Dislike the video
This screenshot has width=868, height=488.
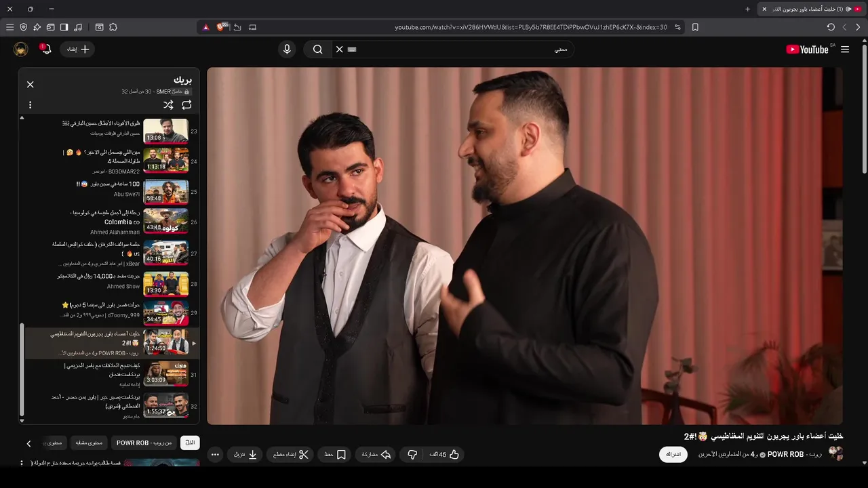[412, 455]
